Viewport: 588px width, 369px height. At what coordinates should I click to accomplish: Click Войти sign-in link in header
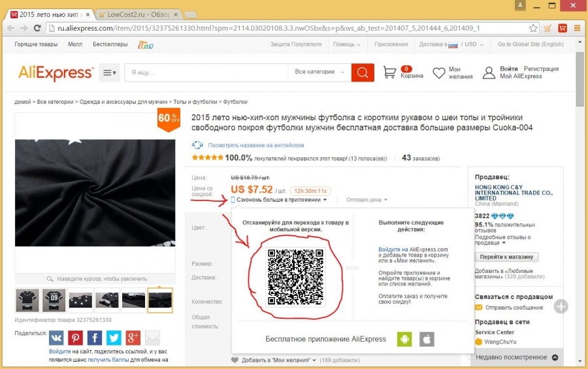click(508, 69)
